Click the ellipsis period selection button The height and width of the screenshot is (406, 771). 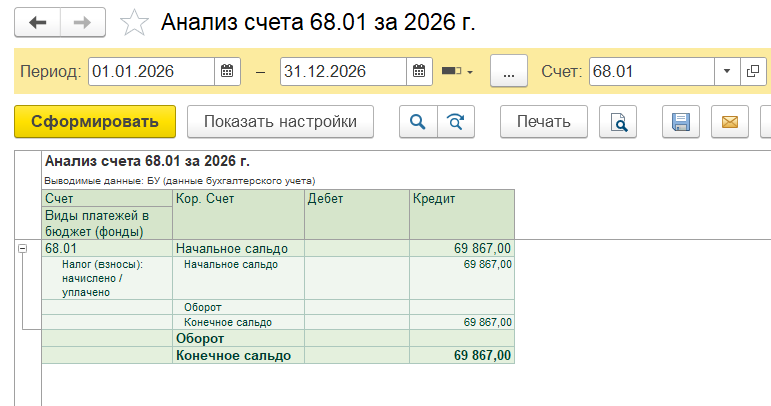coord(509,72)
